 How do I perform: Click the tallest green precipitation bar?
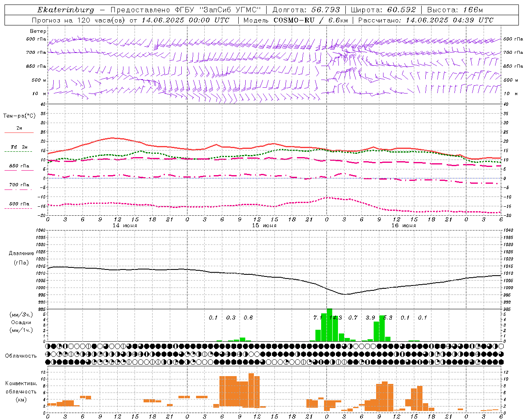(x=329, y=325)
